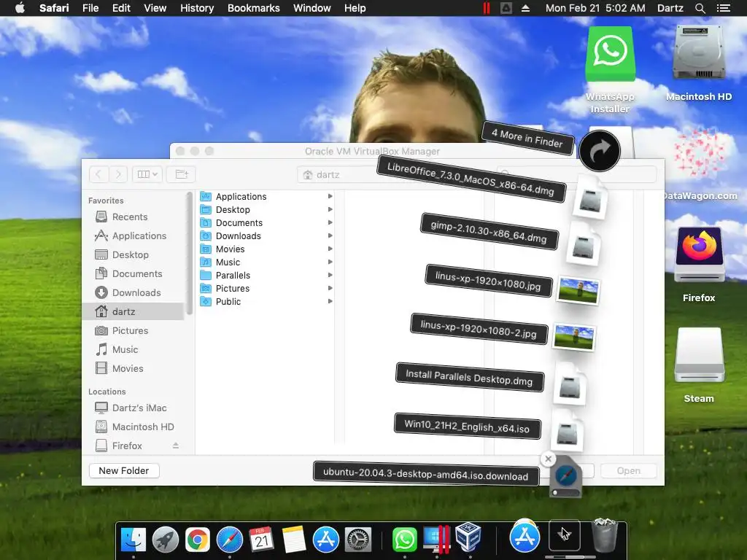Open Macintosh HD desktop drive icon
This screenshot has width=747, height=560.
click(699, 52)
